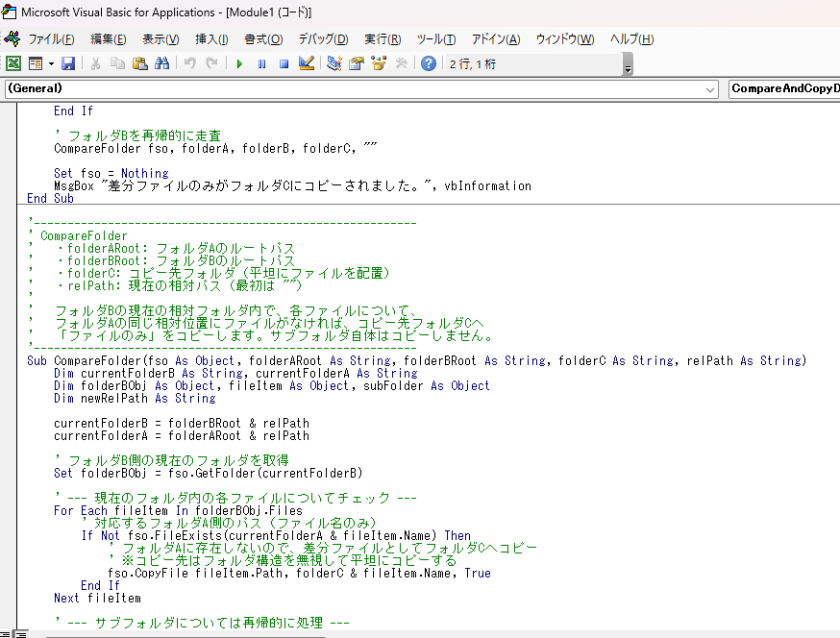Open VBA Help question mark icon
Viewport: 840px width, 638px height.
(429, 63)
